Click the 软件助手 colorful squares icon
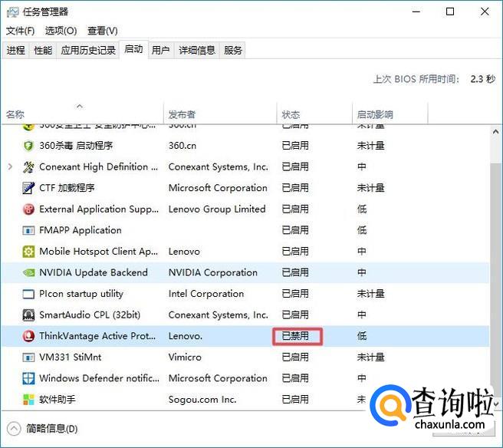The width and height of the screenshot is (503, 448). click(28, 400)
